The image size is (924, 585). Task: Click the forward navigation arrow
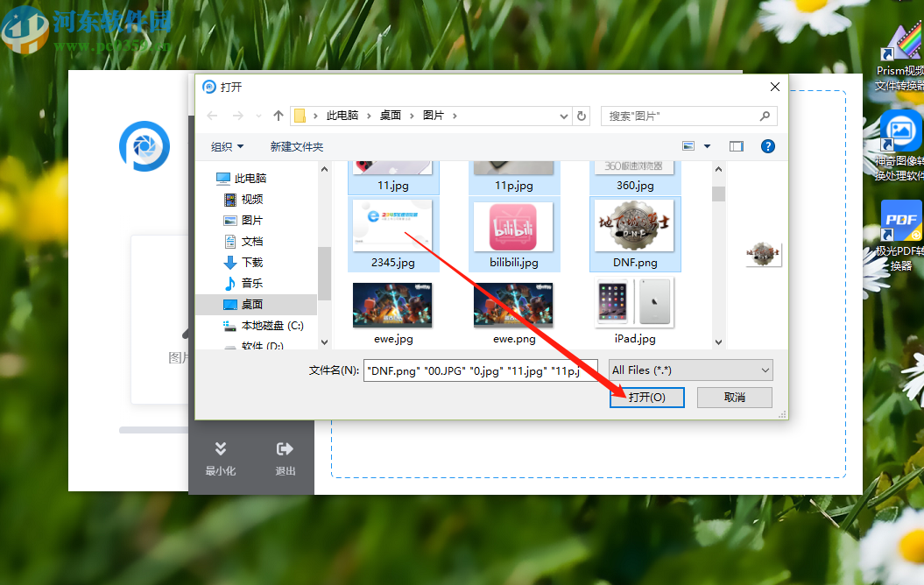[x=238, y=116]
